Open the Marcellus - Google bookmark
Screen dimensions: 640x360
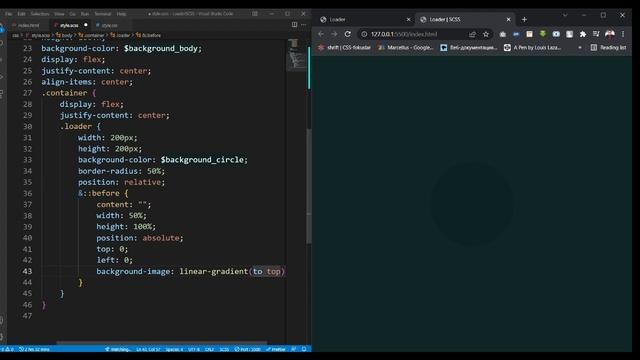point(406,48)
